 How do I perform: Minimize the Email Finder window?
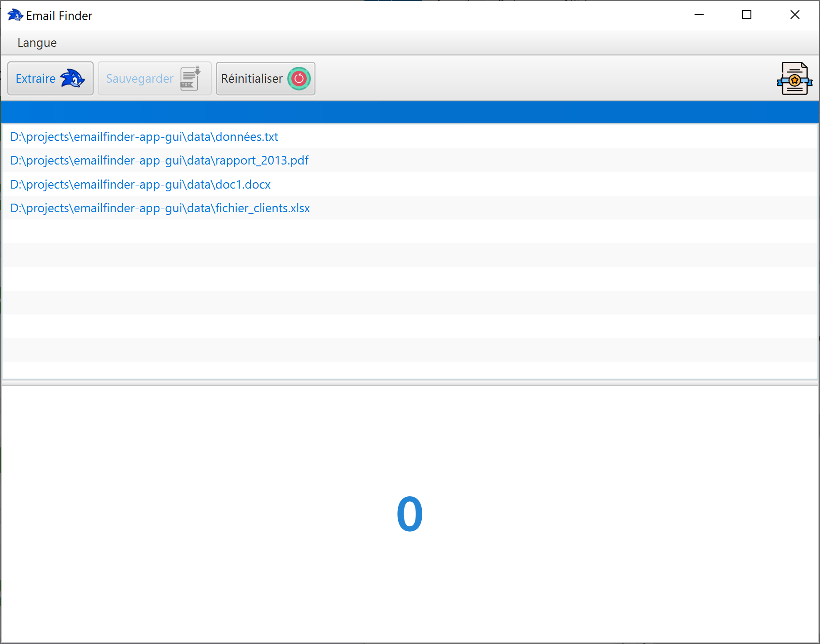(x=699, y=15)
